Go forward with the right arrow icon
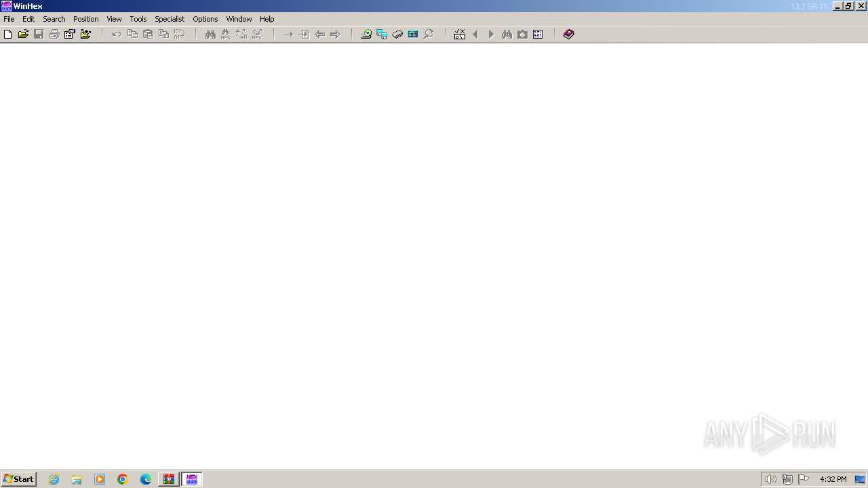The width and height of the screenshot is (868, 488). (335, 34)
